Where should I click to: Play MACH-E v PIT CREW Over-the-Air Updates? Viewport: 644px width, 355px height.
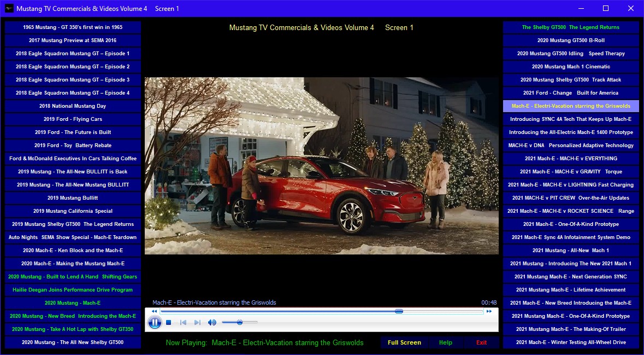(571, 198)
